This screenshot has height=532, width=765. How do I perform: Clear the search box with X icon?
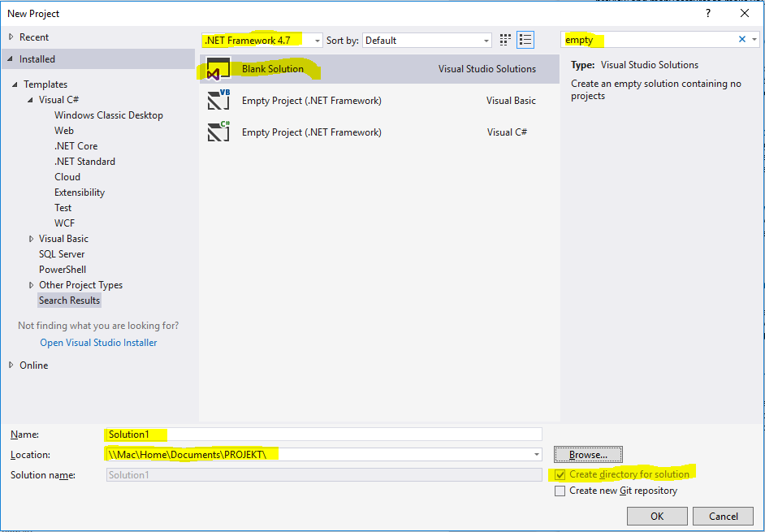[742, 40]
